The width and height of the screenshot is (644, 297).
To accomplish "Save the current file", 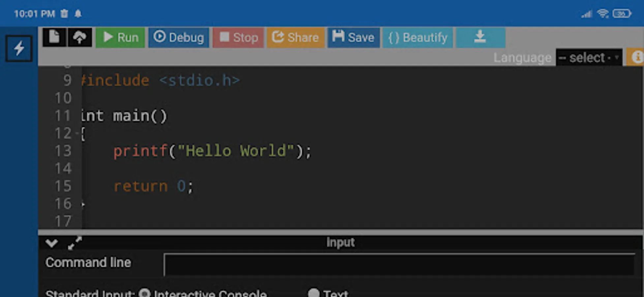I will [353, 37].
